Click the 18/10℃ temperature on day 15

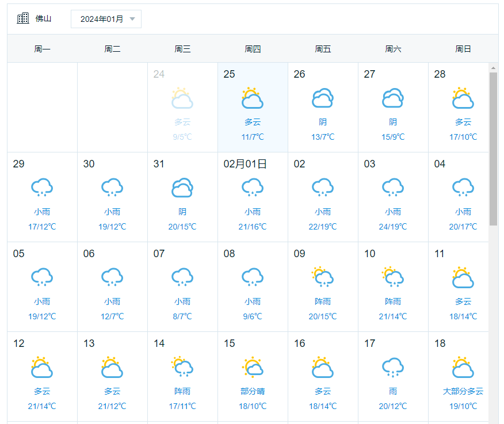pos(253,406)
